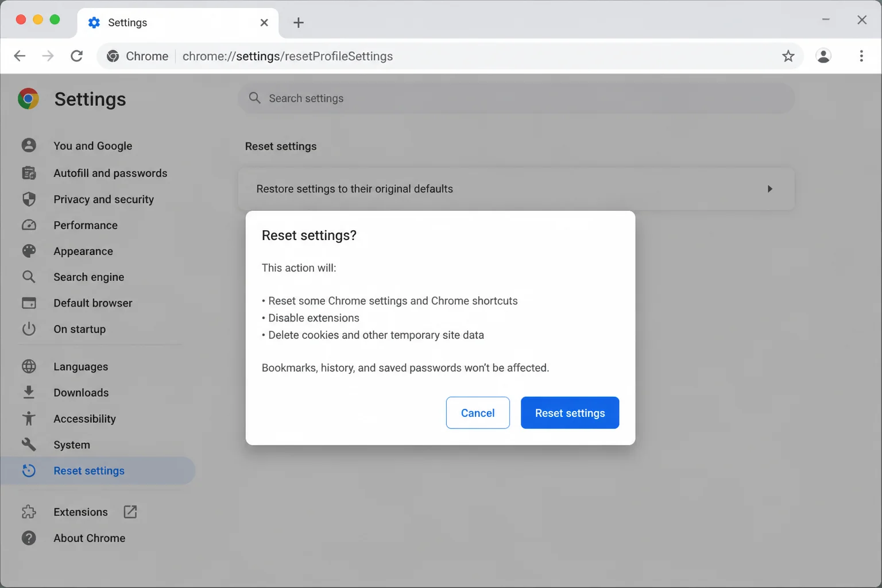
Task: Bookmark this page with the star icon
Action: click(788, 56)
